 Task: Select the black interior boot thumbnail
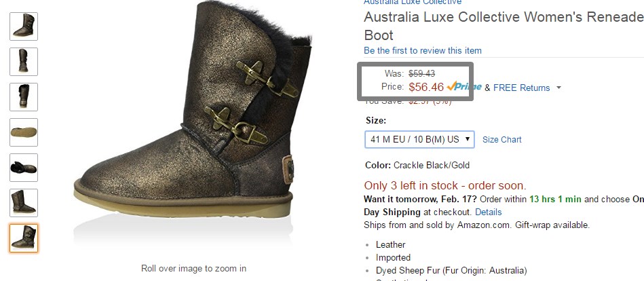24,168
